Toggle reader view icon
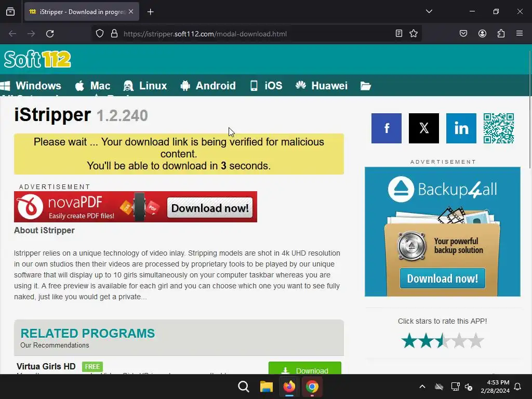The width and height of the screenshot is (532, 399). (399, 33)
